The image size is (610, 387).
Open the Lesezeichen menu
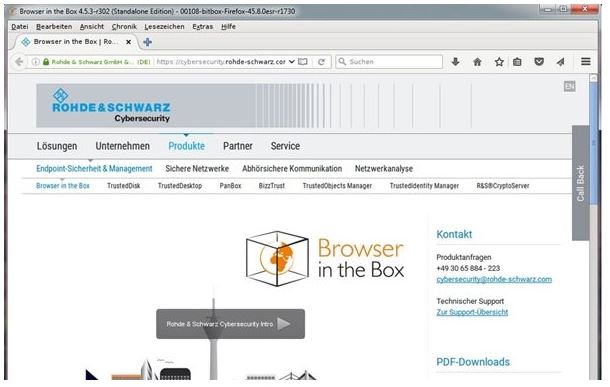point(164,26)
